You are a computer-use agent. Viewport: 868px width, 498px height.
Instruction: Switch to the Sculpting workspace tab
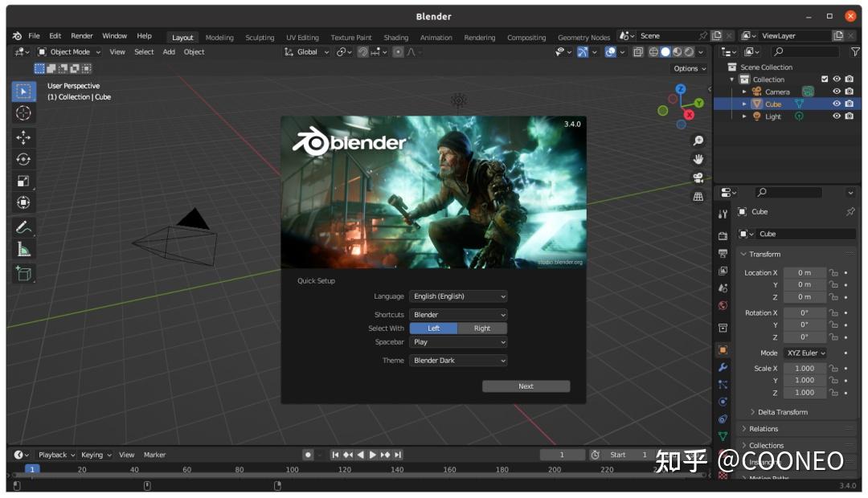(x=260, y=37)
